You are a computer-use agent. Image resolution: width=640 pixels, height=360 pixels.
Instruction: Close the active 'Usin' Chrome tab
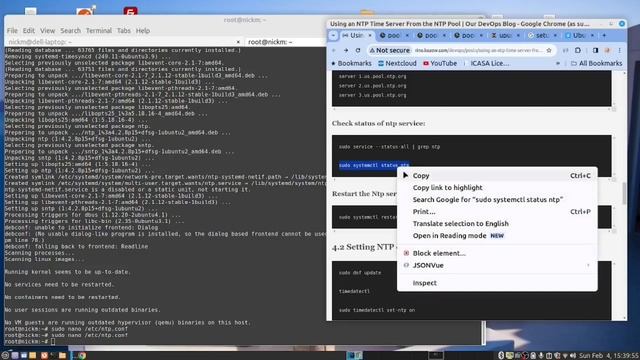[370, 36]
